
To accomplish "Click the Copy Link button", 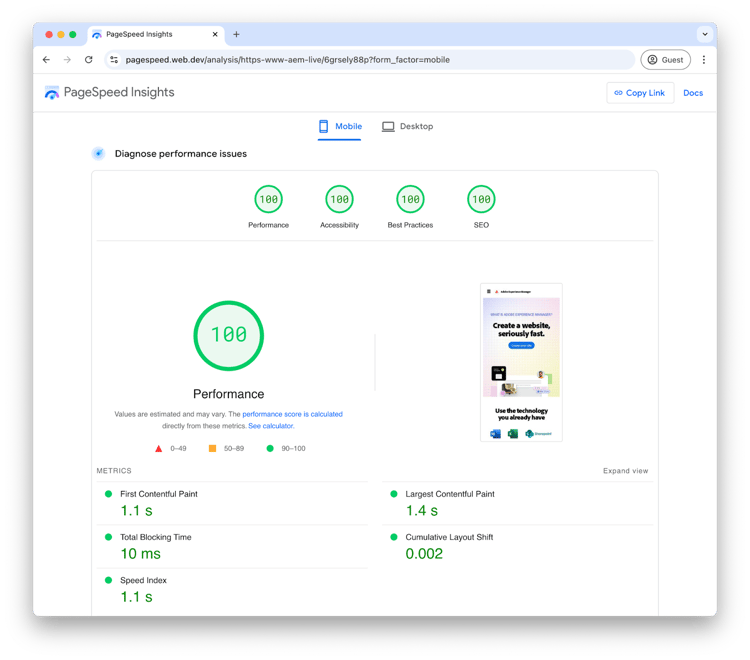I will pos(640,93).
